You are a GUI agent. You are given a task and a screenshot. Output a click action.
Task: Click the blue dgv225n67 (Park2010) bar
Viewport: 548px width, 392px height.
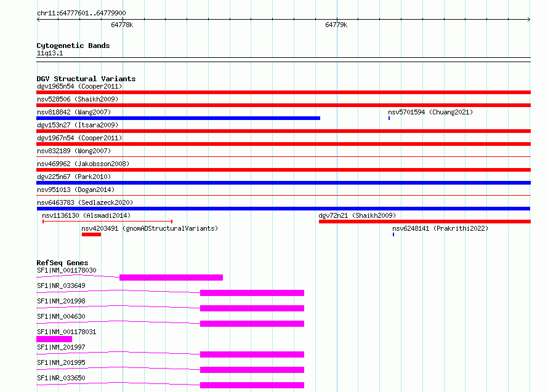(x=283, y=183)
